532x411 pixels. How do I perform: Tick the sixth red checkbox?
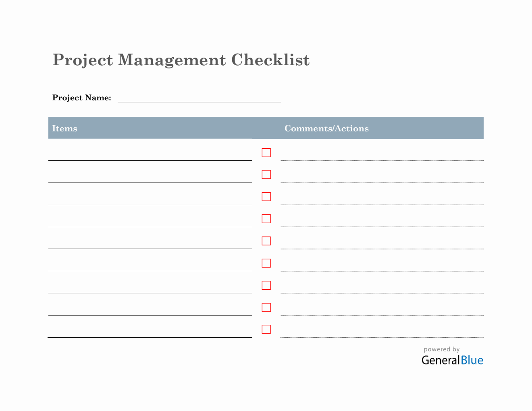(x=266, y=263)
